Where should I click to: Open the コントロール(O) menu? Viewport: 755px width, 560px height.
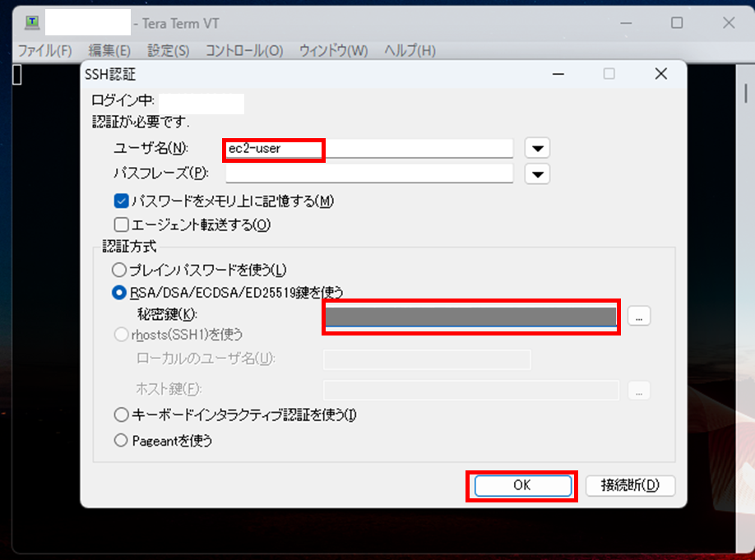pos(244,50)
